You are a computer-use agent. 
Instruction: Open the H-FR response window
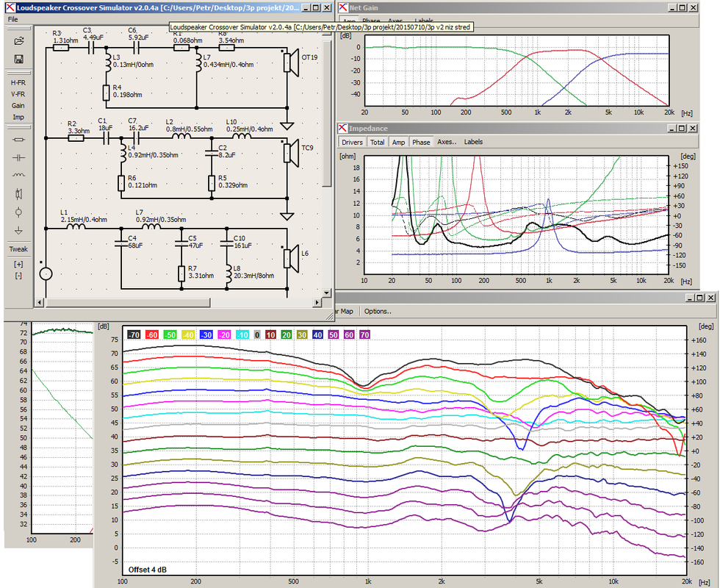(x=18, y=82)
